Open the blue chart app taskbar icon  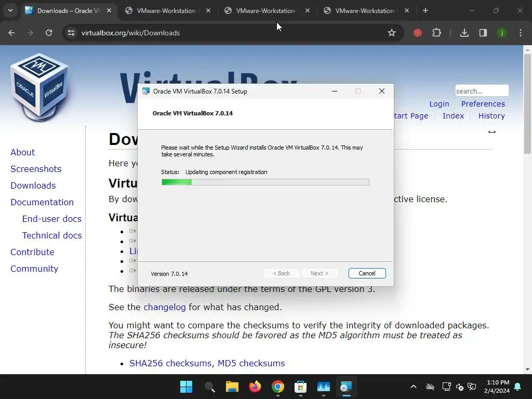coord(323,387)
